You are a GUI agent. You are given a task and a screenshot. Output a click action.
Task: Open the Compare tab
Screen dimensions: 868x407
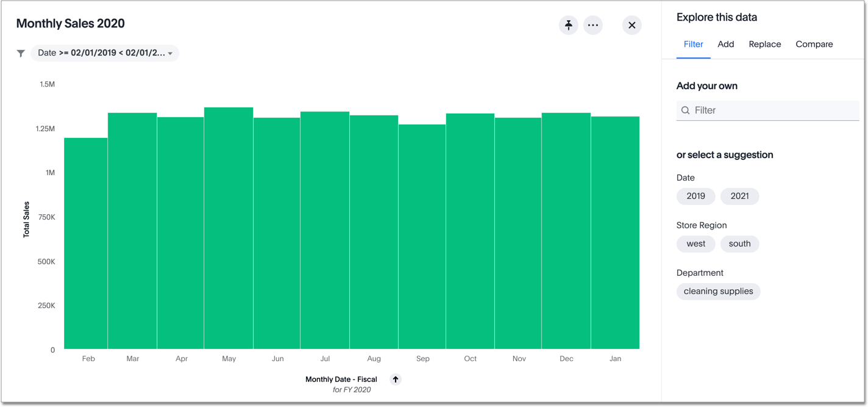(x=814, y=44)
